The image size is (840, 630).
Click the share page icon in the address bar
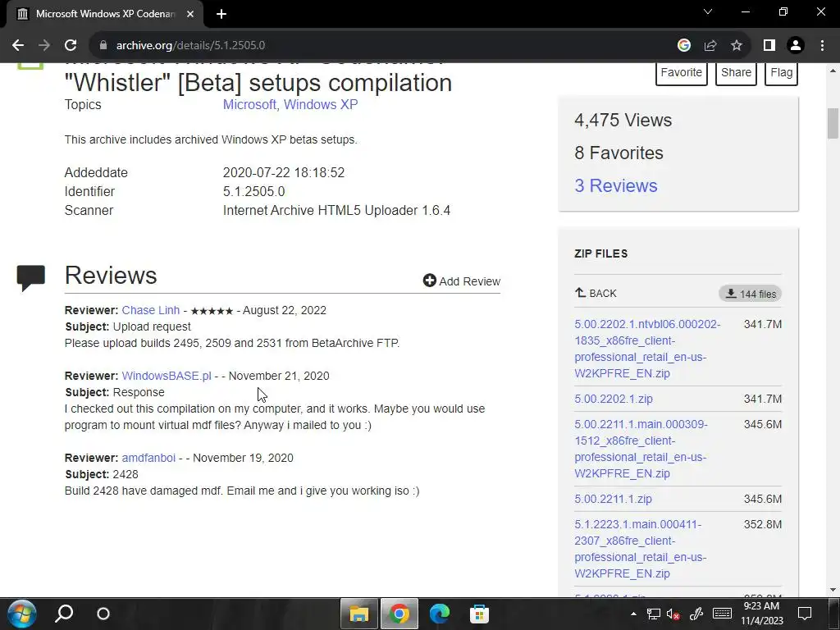point(710,46)
